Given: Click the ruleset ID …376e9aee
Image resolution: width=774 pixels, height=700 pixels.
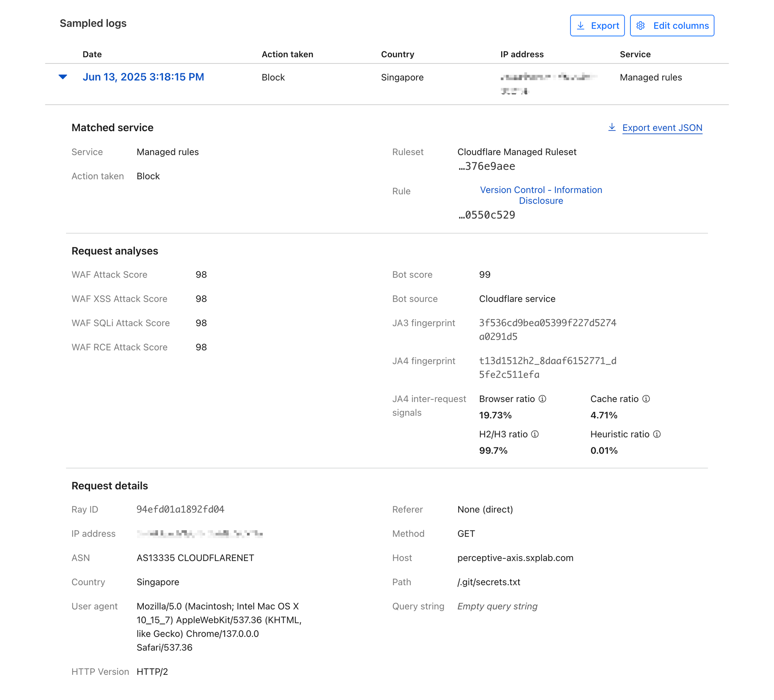Looking at the screenshot, I should [486, 166].
